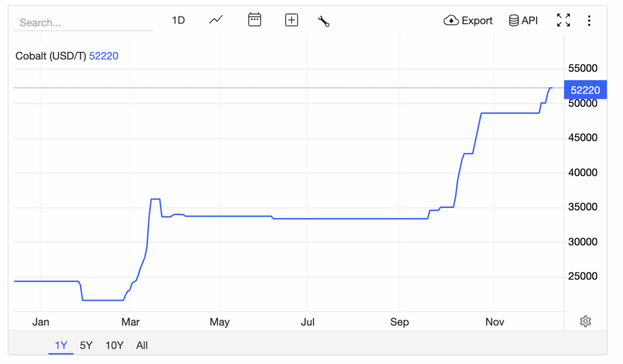
Task: Switch to the 10Y time range
Action: click(x=114, y=345)
